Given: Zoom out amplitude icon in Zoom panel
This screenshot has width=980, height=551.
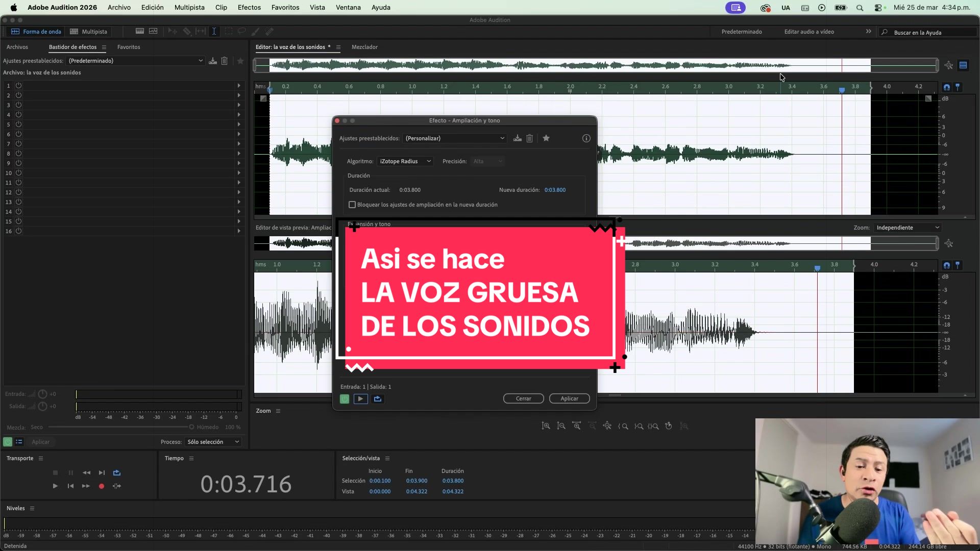Looking at the screenshot, I should coord(561,426).
